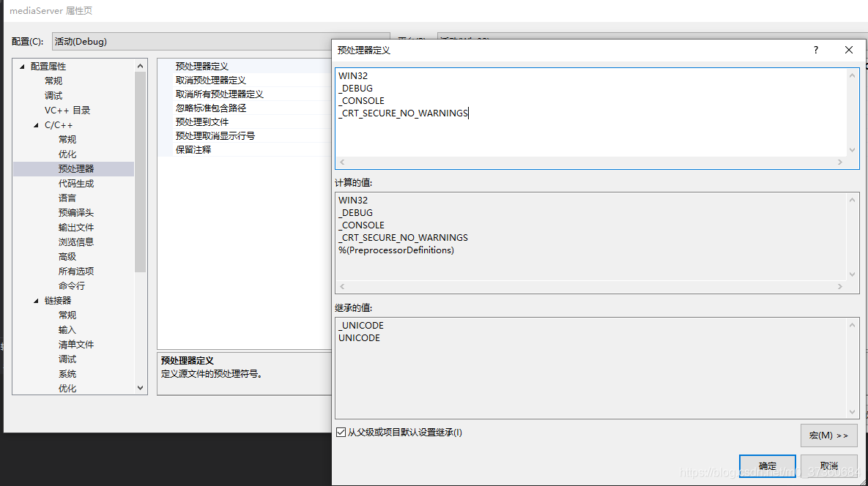Viewport: 868px width, 486px height.
Task: Select 保留注释 property row
Action: (244, 149)
